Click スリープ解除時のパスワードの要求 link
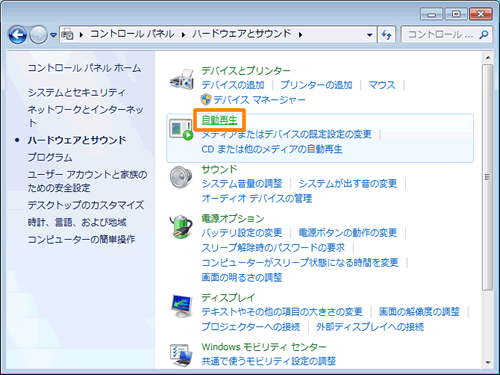 tap(273, 248)
